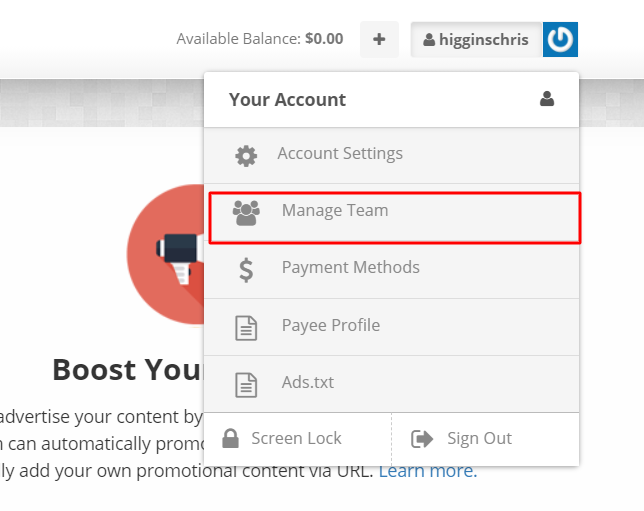Open the Ads.txt entry

point(391,384)
